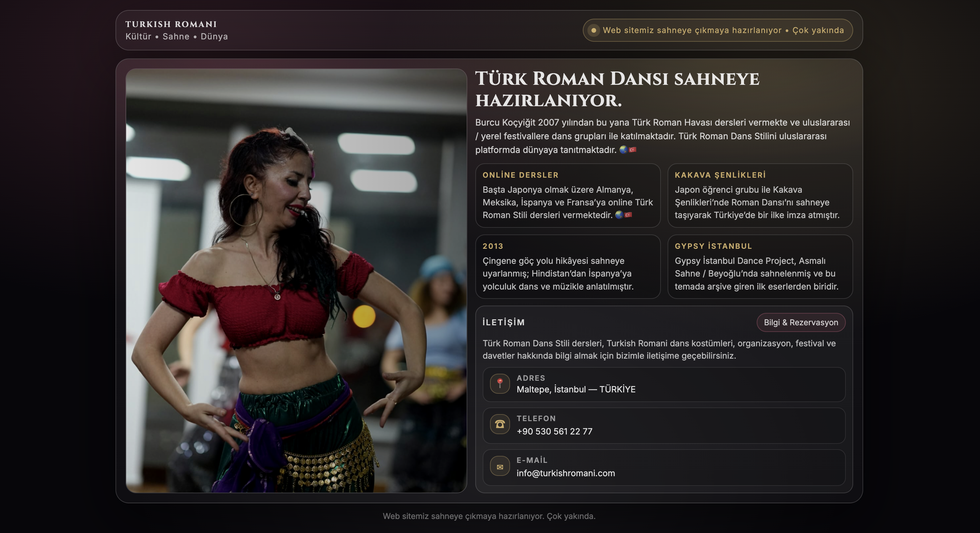This screenshot has height=533, width=980.
Task: Click the phone number +90 530 561 22 77
Action: [554, 431]
